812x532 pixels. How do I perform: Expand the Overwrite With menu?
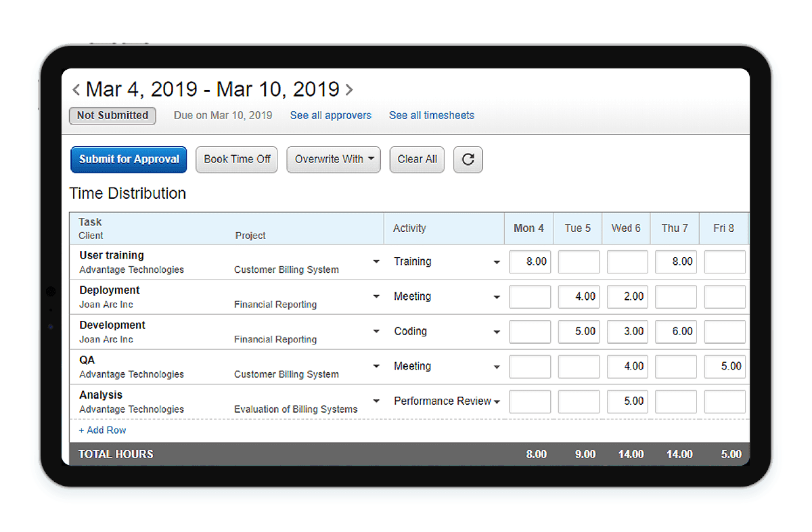click(x=333, y=160)
